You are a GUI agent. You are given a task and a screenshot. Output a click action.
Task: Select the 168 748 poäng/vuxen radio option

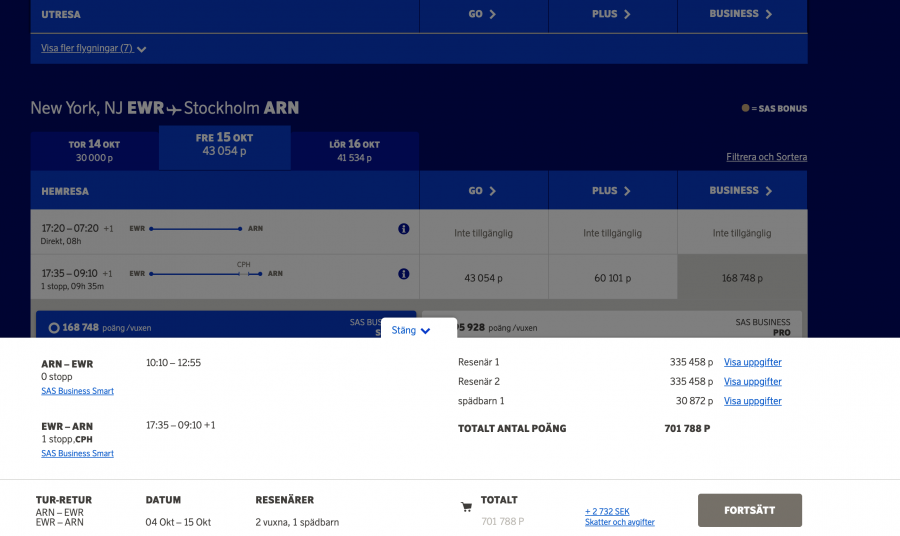coord(53,327)
